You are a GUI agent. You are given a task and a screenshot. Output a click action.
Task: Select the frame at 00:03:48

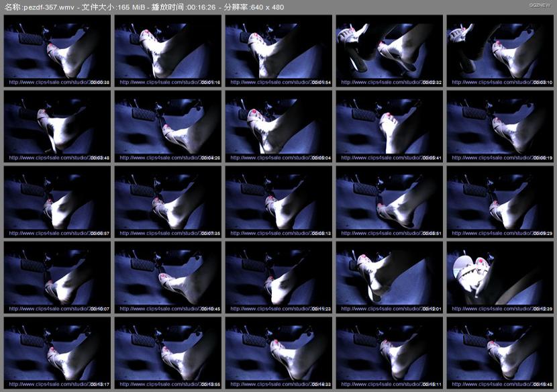(57, 127)
